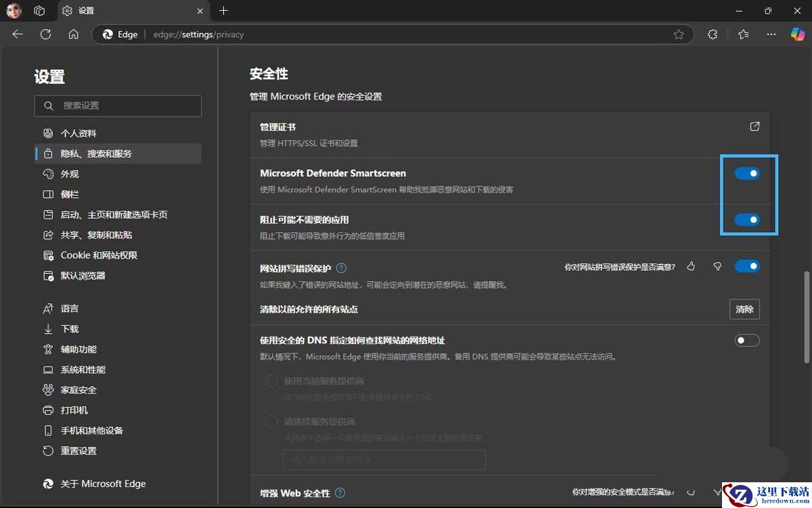Screen dimensions: 812x508
Task: Open 下载 settings
Action: click(x=118, y=329)
